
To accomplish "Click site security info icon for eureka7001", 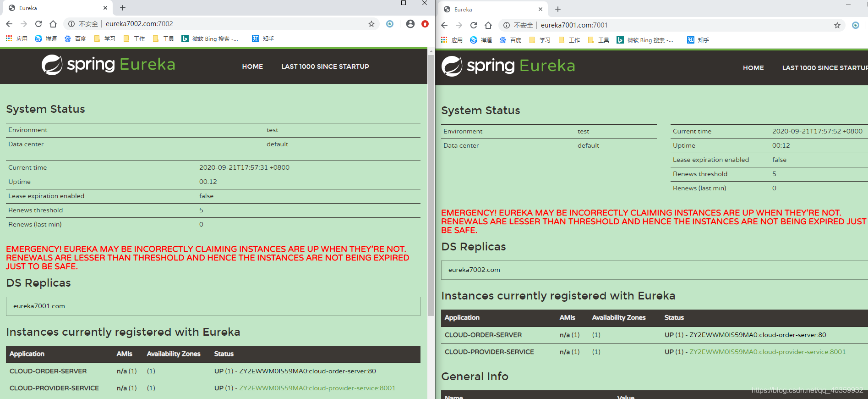I will [x=507, y=25].
